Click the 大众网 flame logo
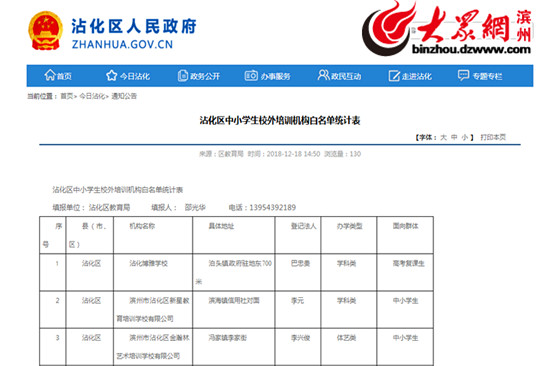Viewport: 550px width, 366px height. (x=388, y=28)
